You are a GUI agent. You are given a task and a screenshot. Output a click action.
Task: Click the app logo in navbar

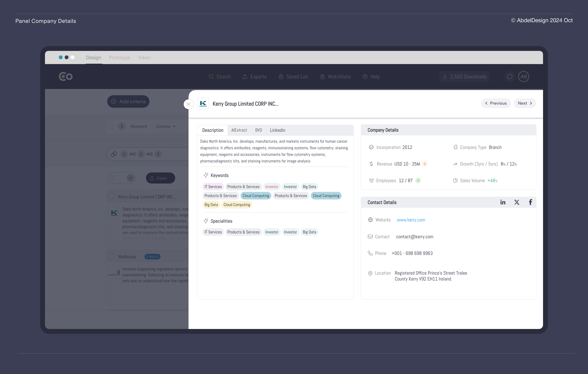click(x=65, y=77)
